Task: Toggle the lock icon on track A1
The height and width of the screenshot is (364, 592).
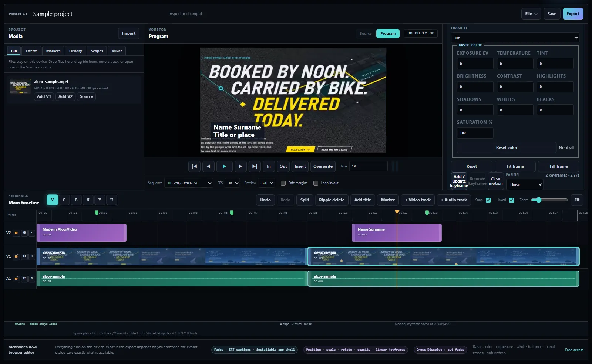Action: pos(16,279)
